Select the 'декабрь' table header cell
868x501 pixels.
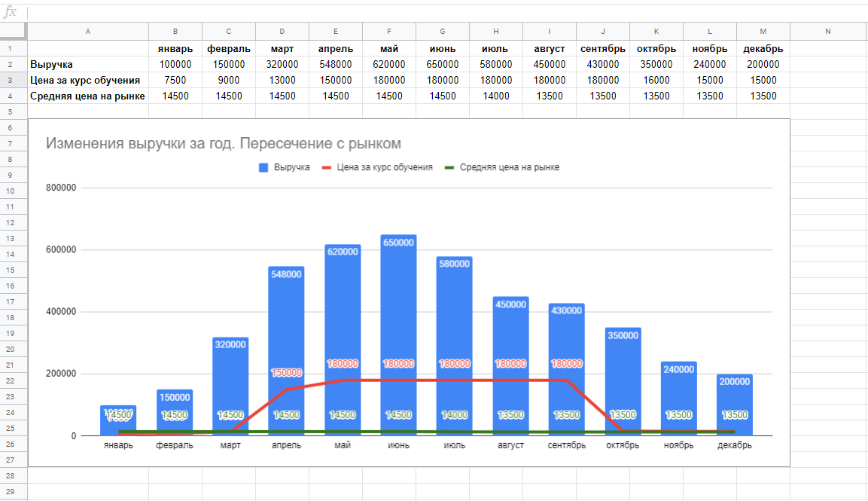763,49
